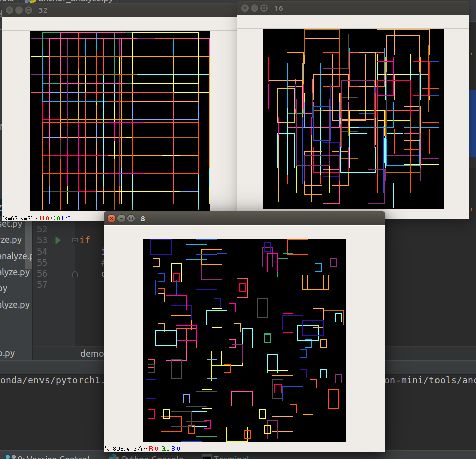Image resolution: width=476 pixels, height=459 pixels.
Task: Minimize the window titled 8
Action: pos(121,218)
